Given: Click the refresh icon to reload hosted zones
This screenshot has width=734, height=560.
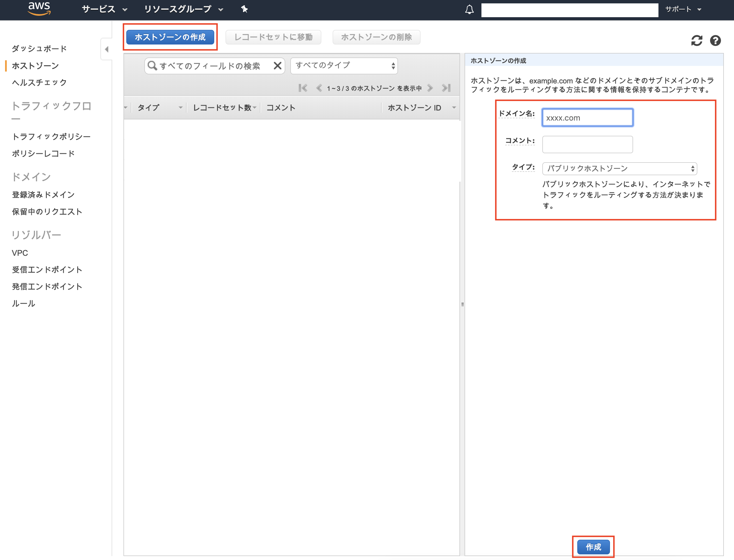Looking at the screenshot, I should (697, 40).
